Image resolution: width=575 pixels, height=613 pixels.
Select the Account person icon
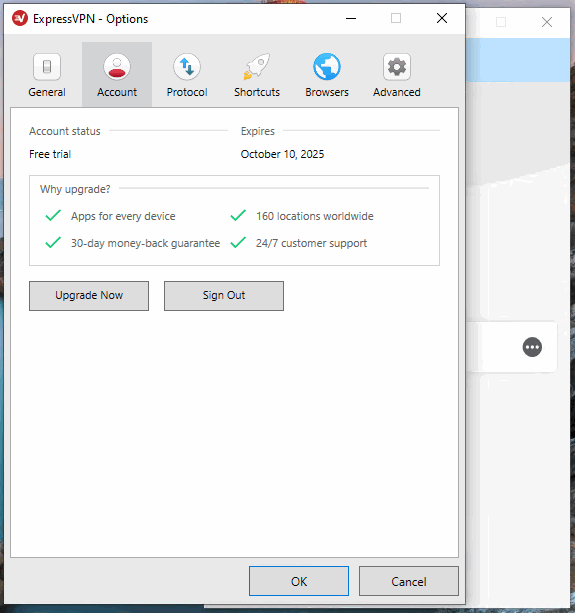[117, 66]
